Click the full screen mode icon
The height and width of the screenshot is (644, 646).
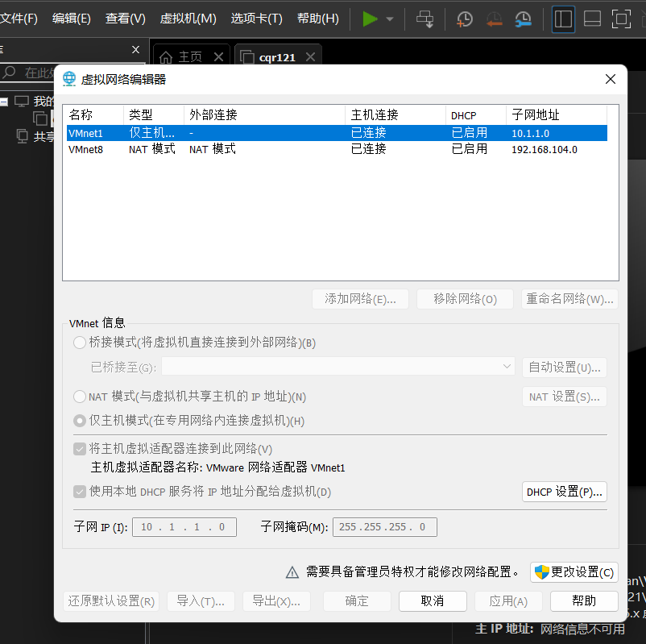[x=621, y=19]
